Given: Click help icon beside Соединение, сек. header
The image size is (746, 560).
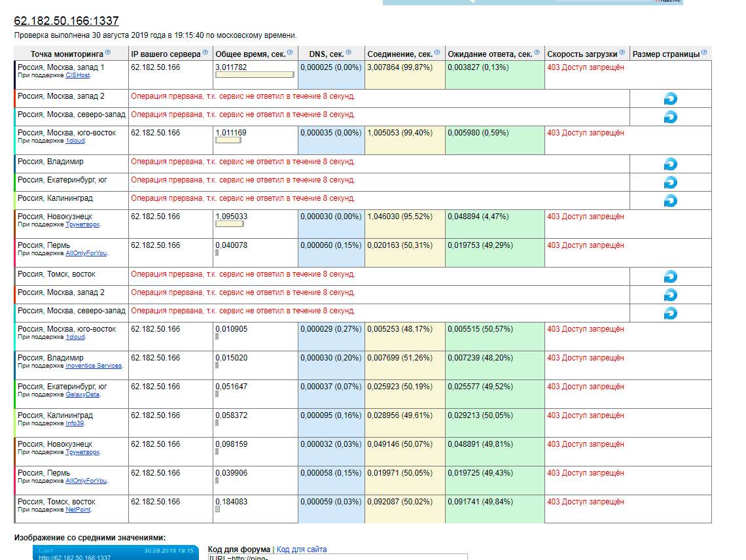Looking at the screenshot, I should tap(437, 52).
